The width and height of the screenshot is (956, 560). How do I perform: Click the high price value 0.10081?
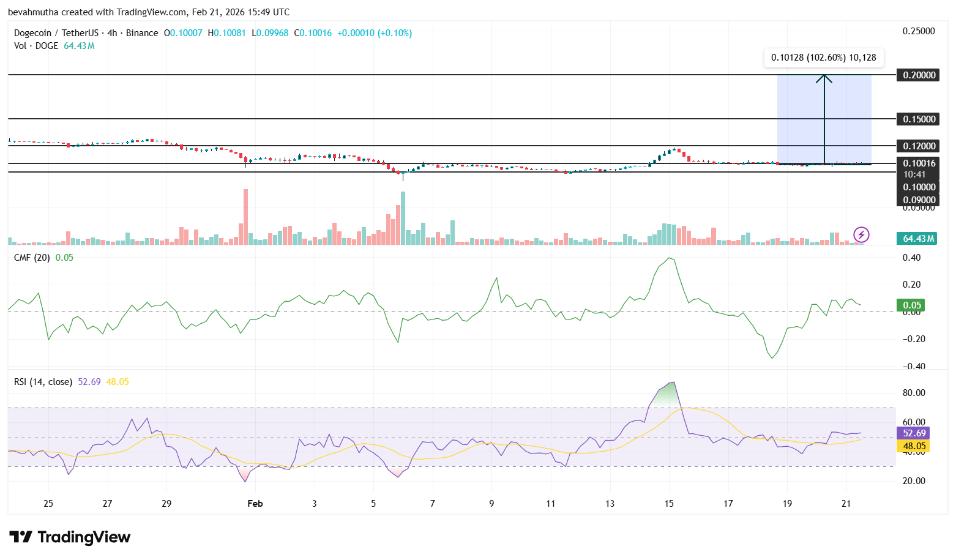coord(228,33)
